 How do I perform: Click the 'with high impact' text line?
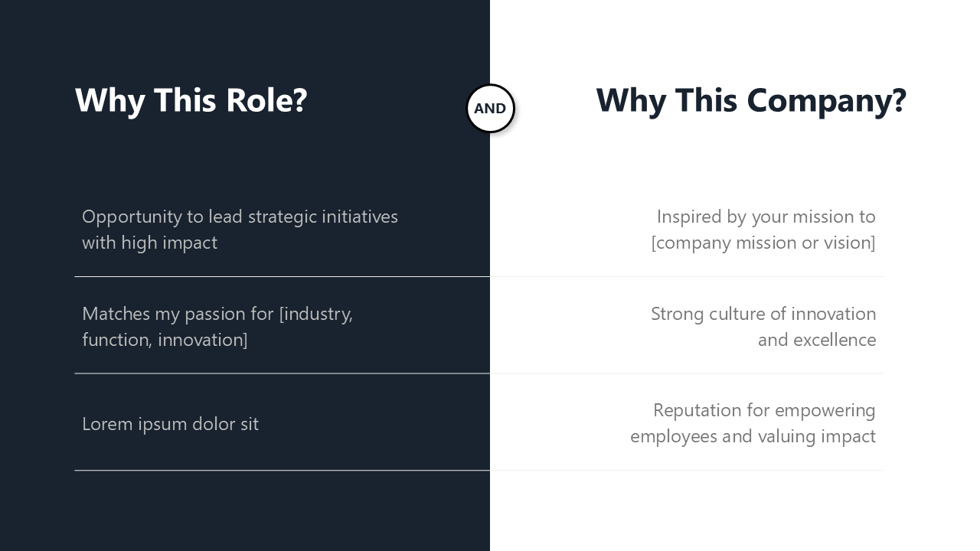coord(149,243)
